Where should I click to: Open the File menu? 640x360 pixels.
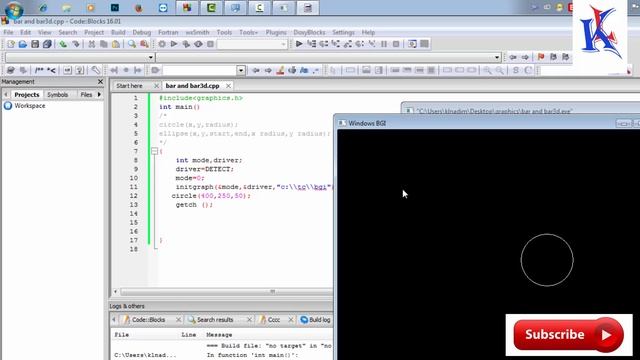pyautogui.click(x=8, y=32)
